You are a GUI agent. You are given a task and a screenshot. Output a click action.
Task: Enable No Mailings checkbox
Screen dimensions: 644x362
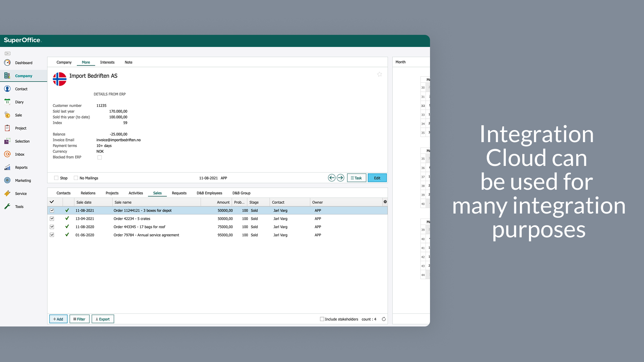(76, 178)
